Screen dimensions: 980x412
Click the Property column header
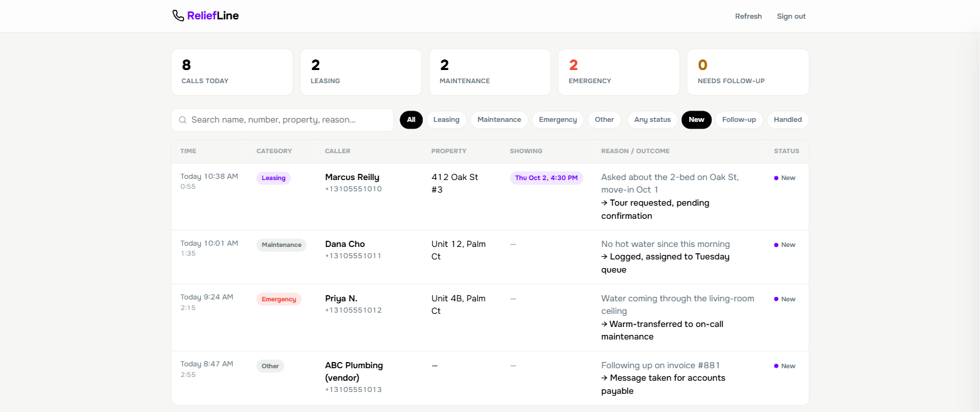(x=449, y=151)
